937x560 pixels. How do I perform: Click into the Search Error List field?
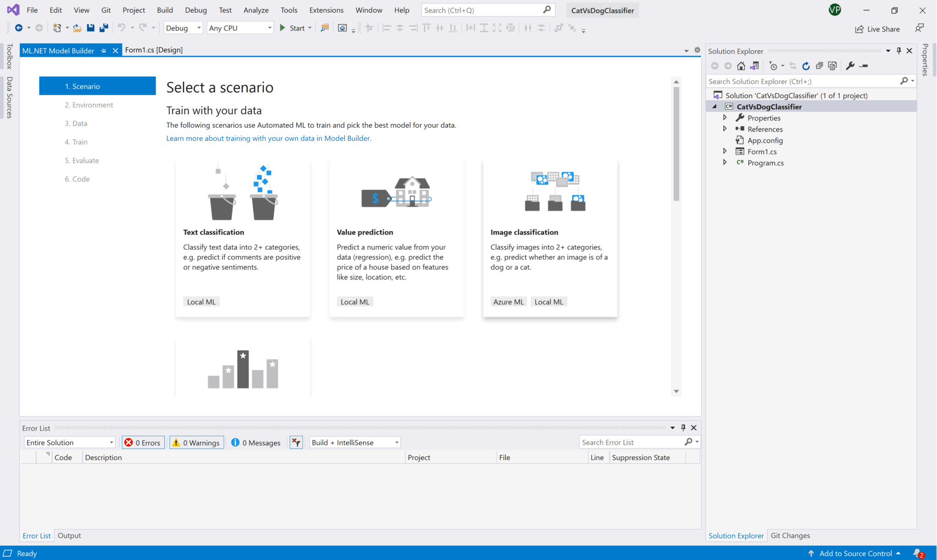631,442
